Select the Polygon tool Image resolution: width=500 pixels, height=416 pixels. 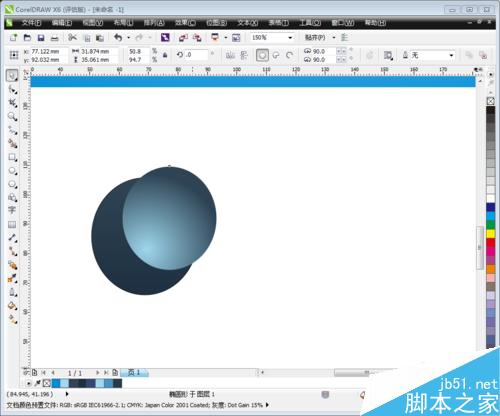(13, 184)
